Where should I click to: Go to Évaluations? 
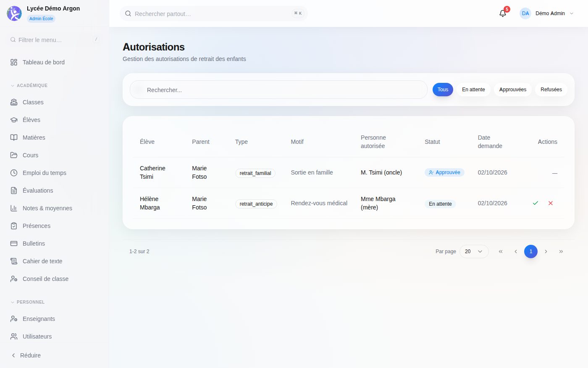tap(55, 191)
